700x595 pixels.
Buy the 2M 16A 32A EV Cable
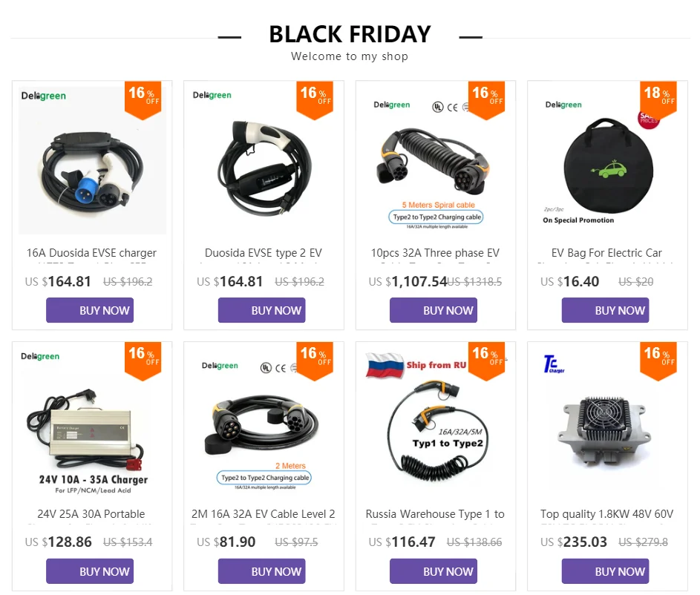261,571
